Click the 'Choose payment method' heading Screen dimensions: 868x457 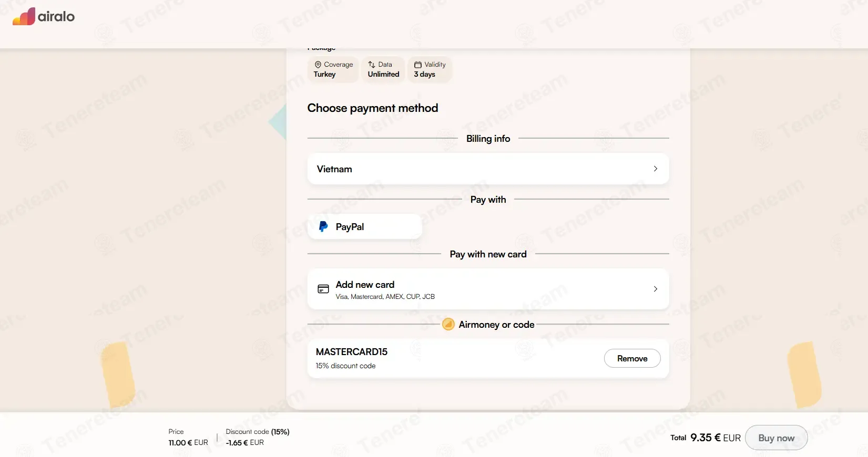coord(373,108)
